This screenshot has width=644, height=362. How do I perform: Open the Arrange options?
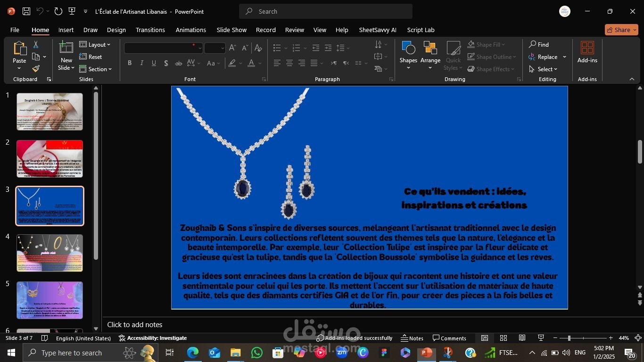[x=430, y=56]
